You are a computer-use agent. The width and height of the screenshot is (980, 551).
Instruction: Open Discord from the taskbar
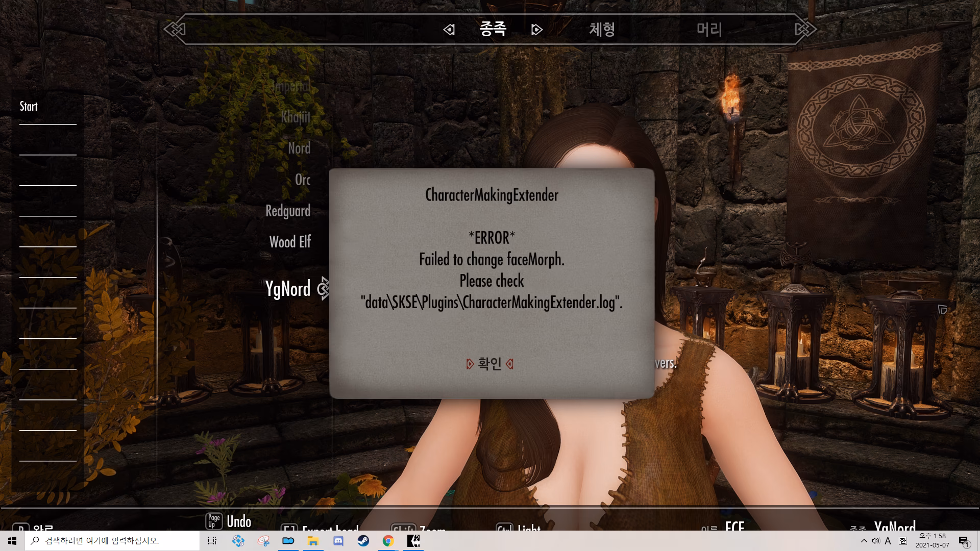coord(338,541)
